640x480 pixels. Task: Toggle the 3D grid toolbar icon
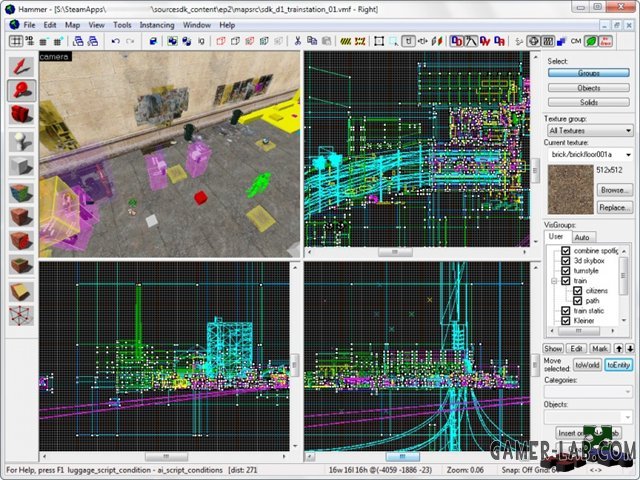(30, 41)
